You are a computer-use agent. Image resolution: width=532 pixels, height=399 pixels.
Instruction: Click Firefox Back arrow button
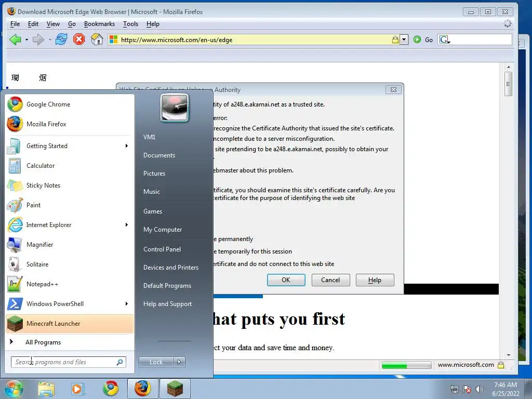[15, 39]
